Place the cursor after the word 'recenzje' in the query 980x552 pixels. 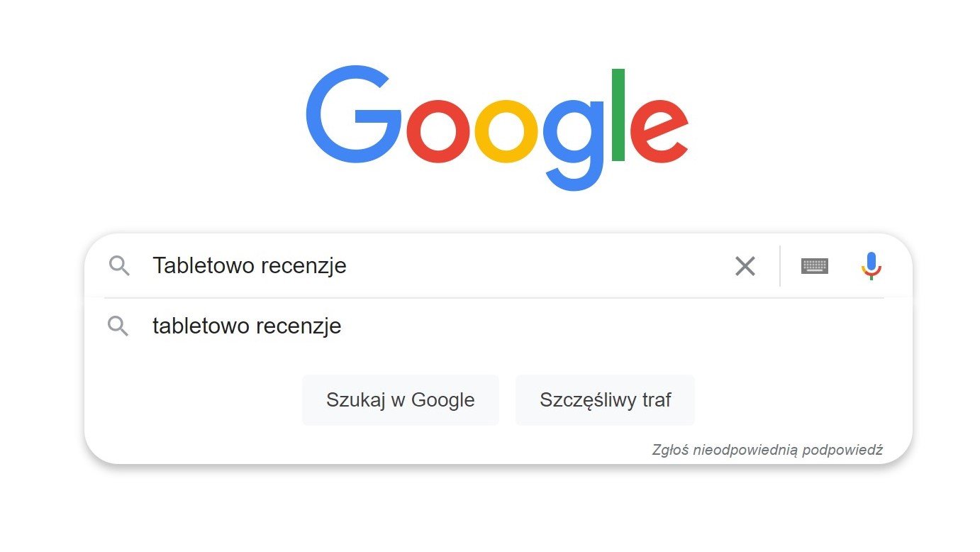(348, 266)
